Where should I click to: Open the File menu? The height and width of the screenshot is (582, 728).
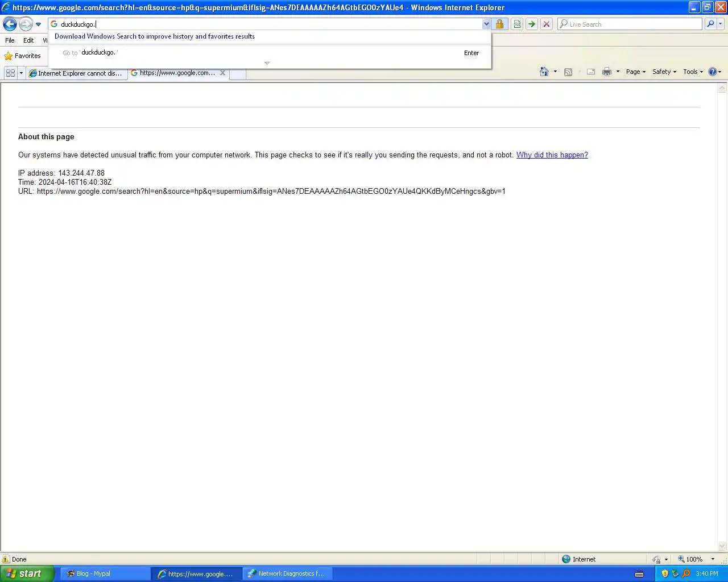click(10, 40)
